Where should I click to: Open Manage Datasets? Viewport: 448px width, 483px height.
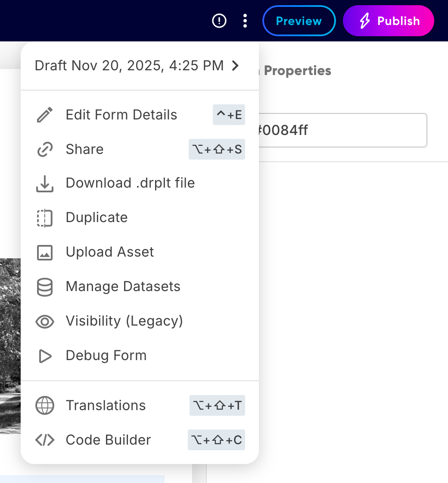pos(140,286)
